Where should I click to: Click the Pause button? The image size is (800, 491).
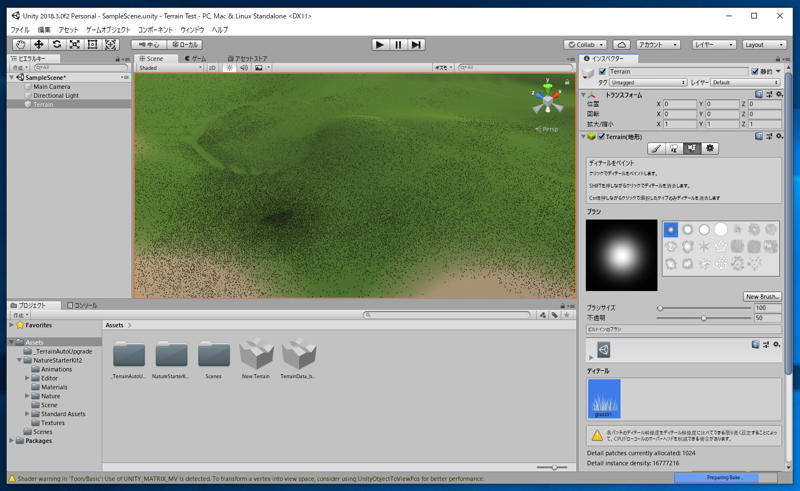[398, 44]
